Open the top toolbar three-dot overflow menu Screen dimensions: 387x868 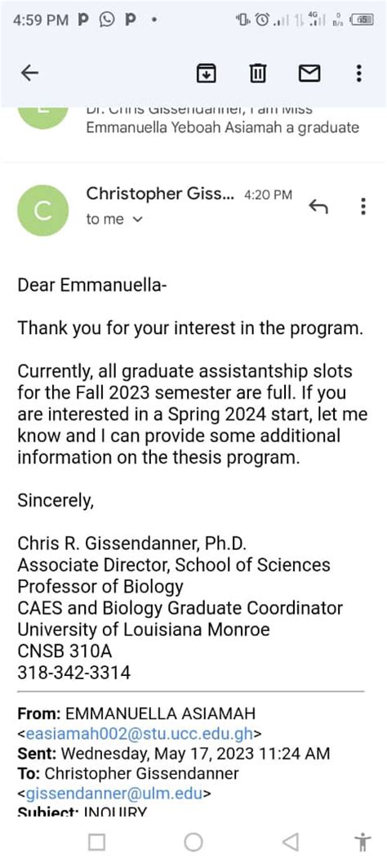[x=359, y=73]
